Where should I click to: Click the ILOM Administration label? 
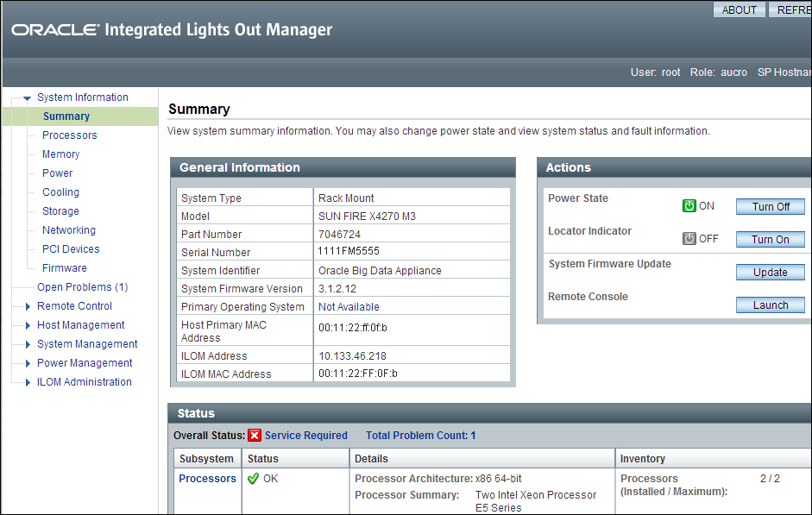click(84, 382)
